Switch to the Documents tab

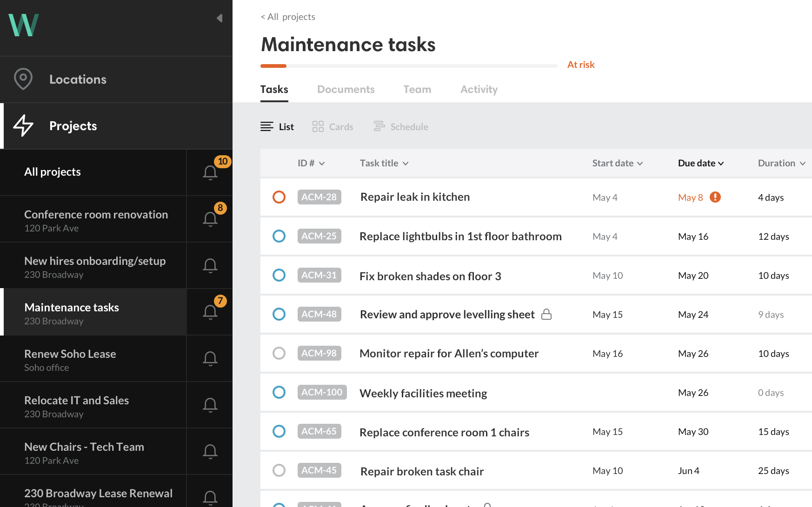point(346,89)
